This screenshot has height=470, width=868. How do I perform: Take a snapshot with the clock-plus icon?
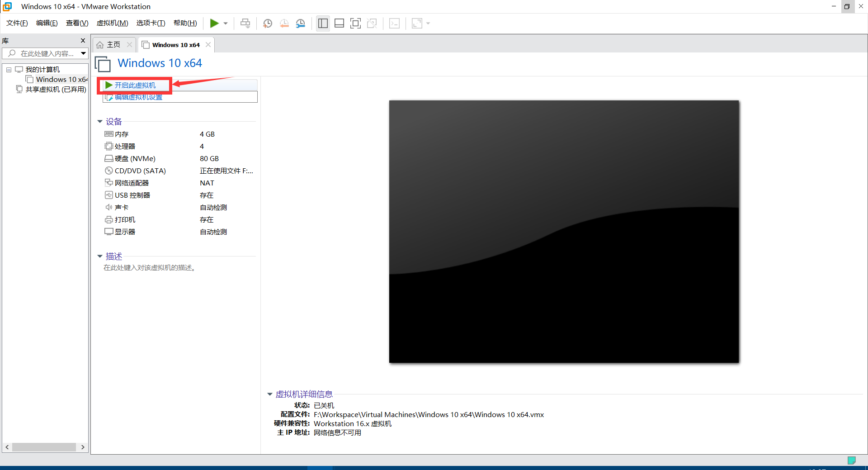click(x=268, y=24)
